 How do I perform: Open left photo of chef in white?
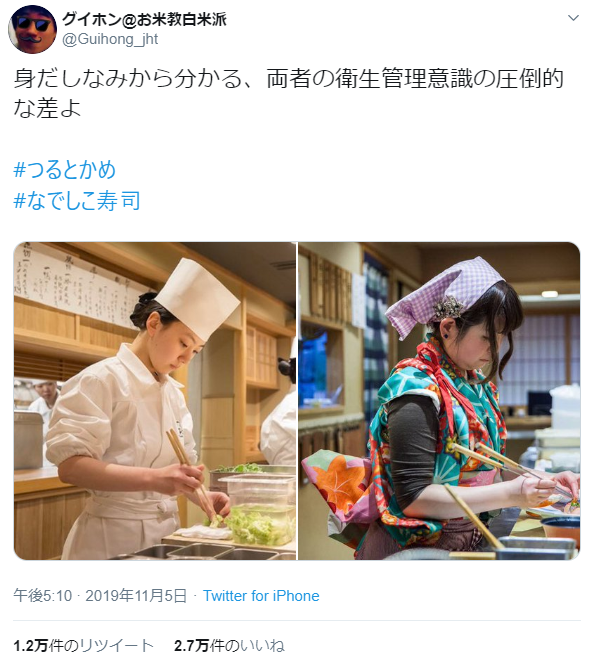click(155, 401)
